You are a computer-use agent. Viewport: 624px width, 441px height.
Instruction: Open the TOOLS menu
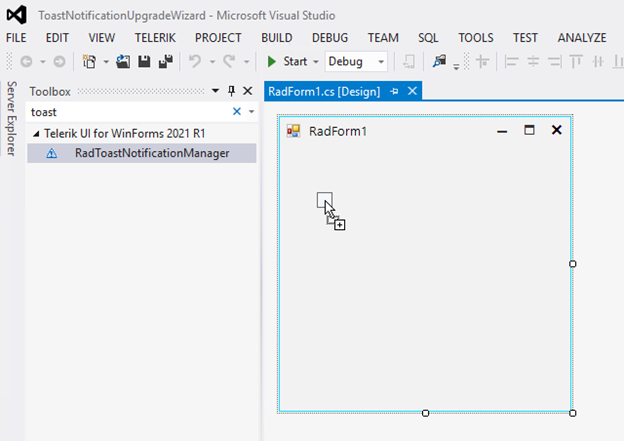(476, 38)
